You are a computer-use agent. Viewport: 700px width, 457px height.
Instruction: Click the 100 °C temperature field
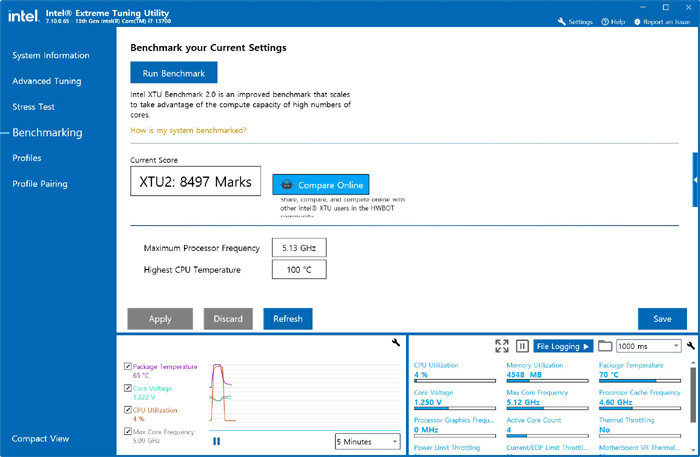[299, 270]
